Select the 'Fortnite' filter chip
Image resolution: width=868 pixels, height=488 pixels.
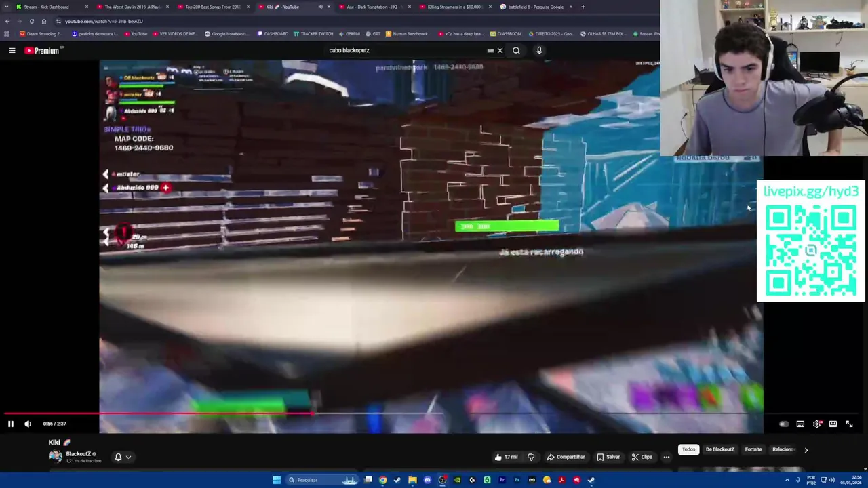pos(753,449)
